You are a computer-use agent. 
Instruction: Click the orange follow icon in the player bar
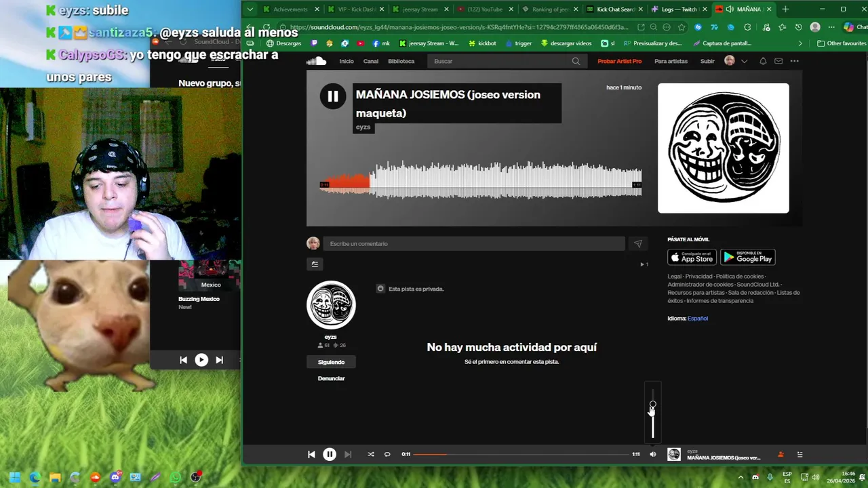click(781, 454)
